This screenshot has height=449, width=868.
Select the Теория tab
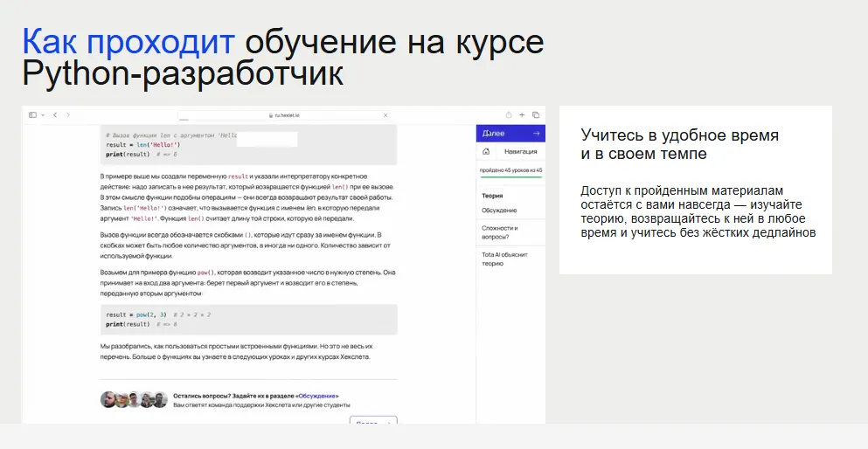[x=492, y=196]
